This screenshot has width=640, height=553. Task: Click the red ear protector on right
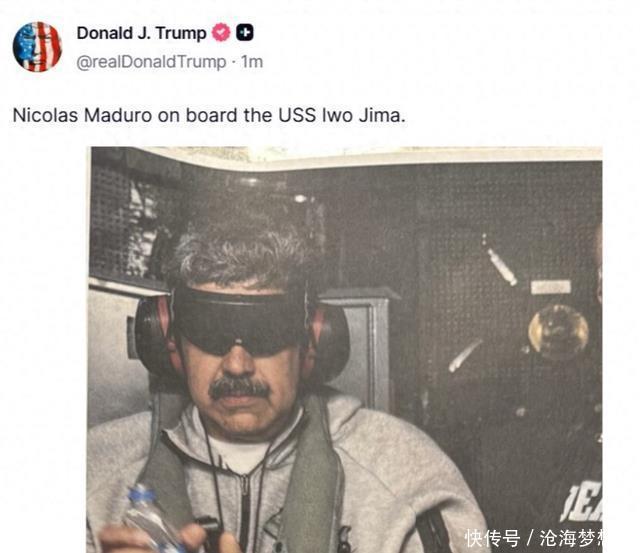[x=329, y=342]
